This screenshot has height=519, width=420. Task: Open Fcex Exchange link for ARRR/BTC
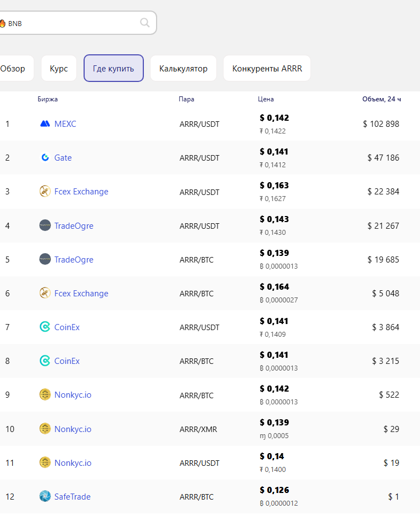pos(81,293)
